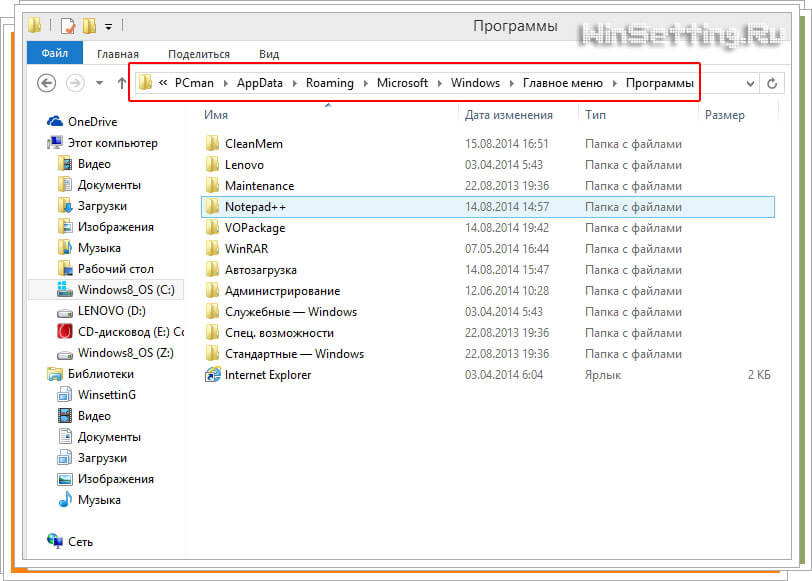Switch to the Вид ribbon tab

pyautogui.click(x=269, y=54)
